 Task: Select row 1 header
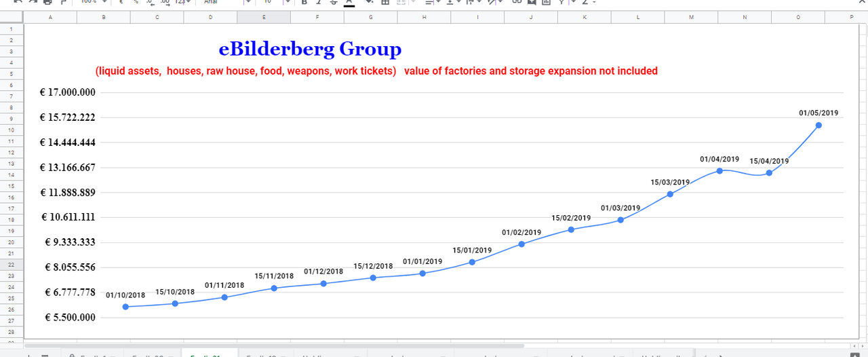[12, 29]
